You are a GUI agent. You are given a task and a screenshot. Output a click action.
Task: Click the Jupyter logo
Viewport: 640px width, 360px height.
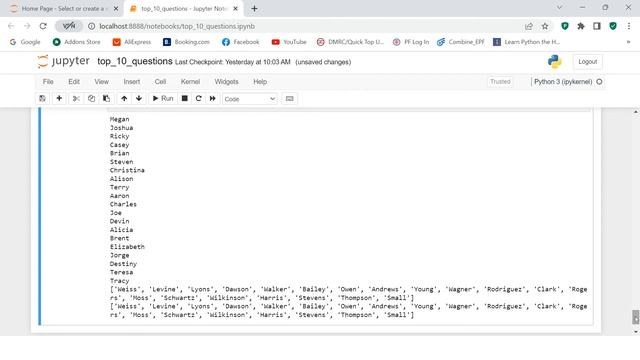click(63, 61)
